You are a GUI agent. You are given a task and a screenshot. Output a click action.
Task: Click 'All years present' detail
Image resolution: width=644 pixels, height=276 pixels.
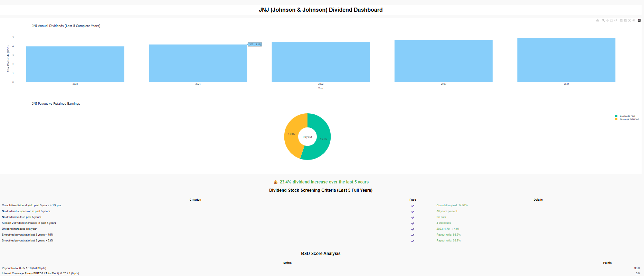pos(447,211)
